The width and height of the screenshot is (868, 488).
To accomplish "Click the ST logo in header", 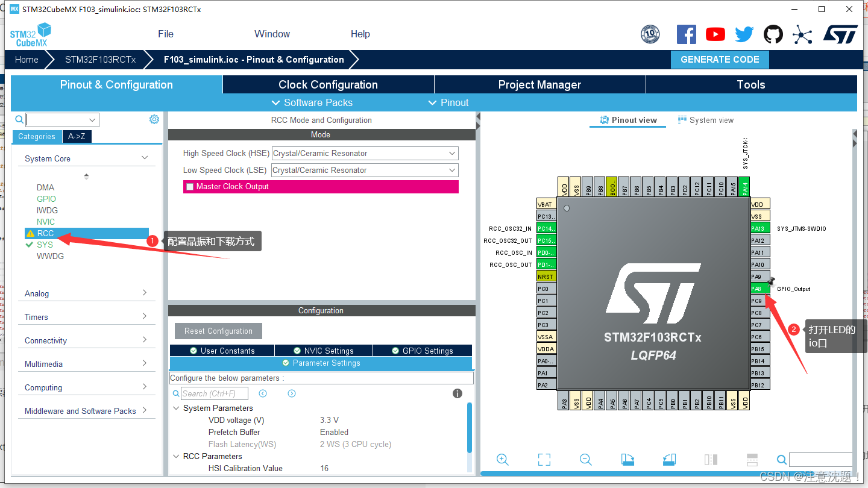I will (840, 34).
